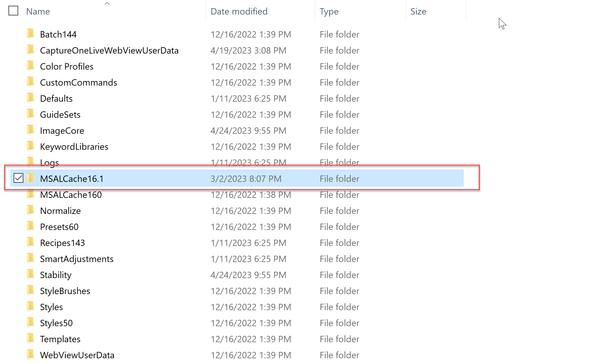Click the 4/19/2023 3:08 PM date cell
The height and width of the screenshot is (364, 601).
click(248, 51)
